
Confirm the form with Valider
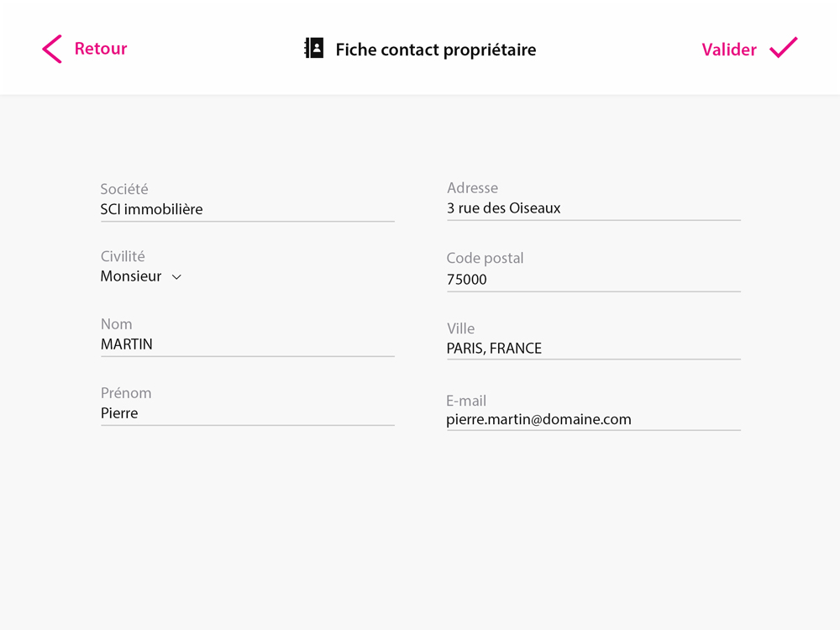(729, 50)
